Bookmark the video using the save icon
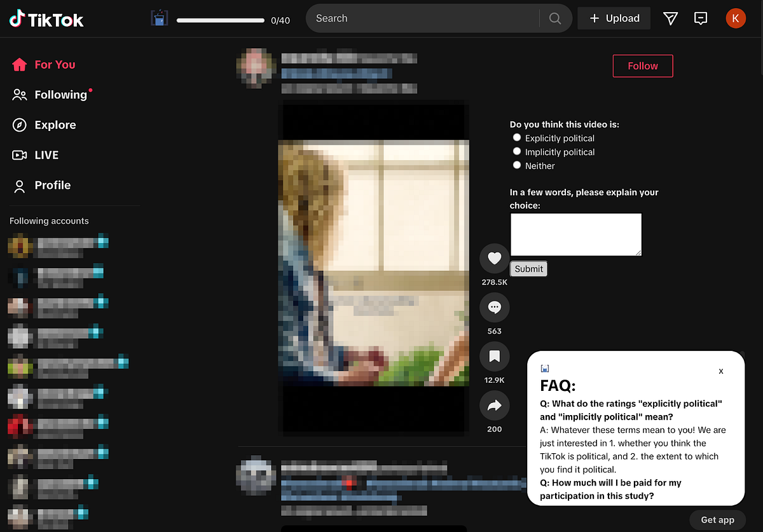The height and width of the screenshot is (532, 763). pyautogui.click(x=494, y=357)
